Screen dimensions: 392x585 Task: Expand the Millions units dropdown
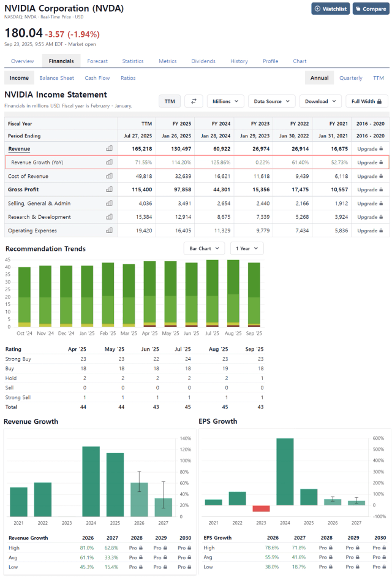225,101
